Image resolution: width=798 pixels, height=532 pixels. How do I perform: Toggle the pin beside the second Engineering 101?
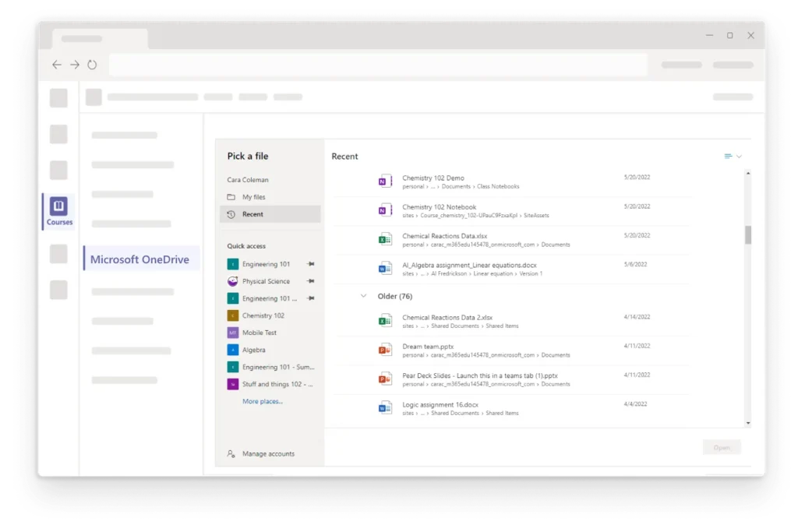pyautogui.click(x=309, y=298)
